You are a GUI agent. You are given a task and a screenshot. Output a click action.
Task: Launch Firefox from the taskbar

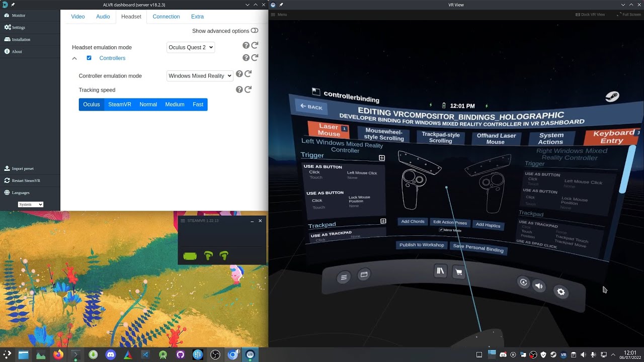coord(58,354)
